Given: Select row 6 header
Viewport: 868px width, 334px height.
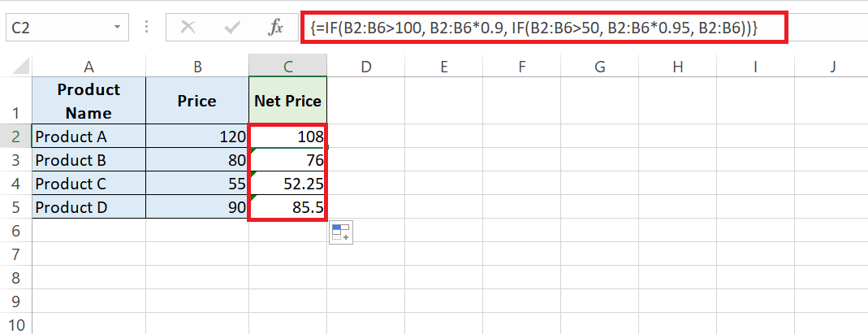Looking at the screenshot, I should pos(15,231).
